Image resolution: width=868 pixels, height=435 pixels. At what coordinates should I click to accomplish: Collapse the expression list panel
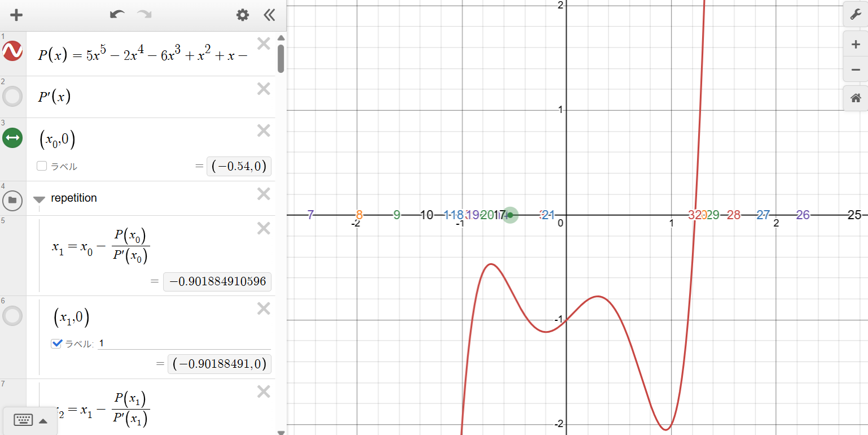tap(269, 15)
